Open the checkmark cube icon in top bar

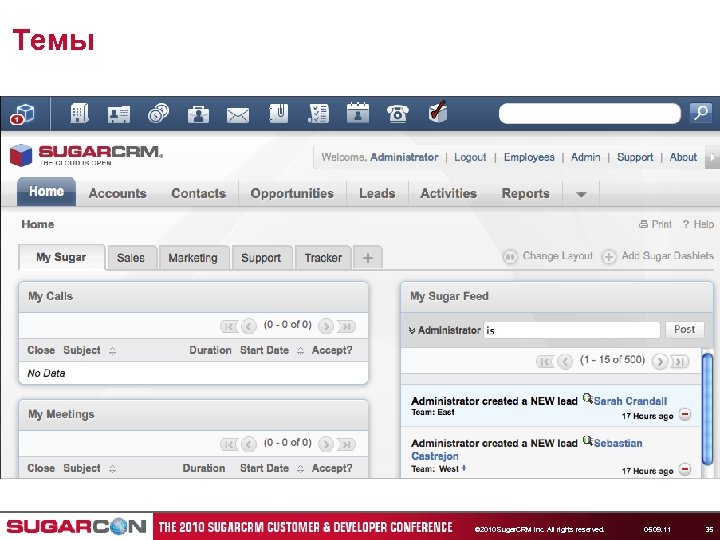pyautogui.click(x=438, y=112)
